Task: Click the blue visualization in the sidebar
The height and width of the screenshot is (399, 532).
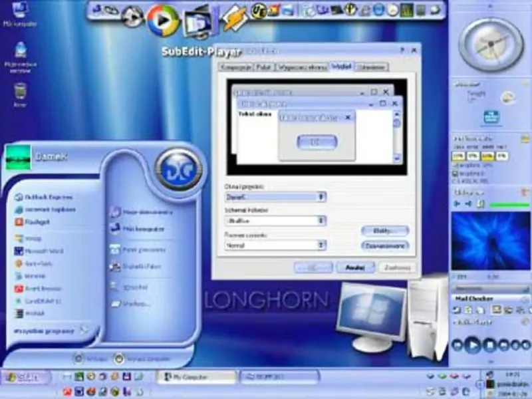Action: point(491,241)
